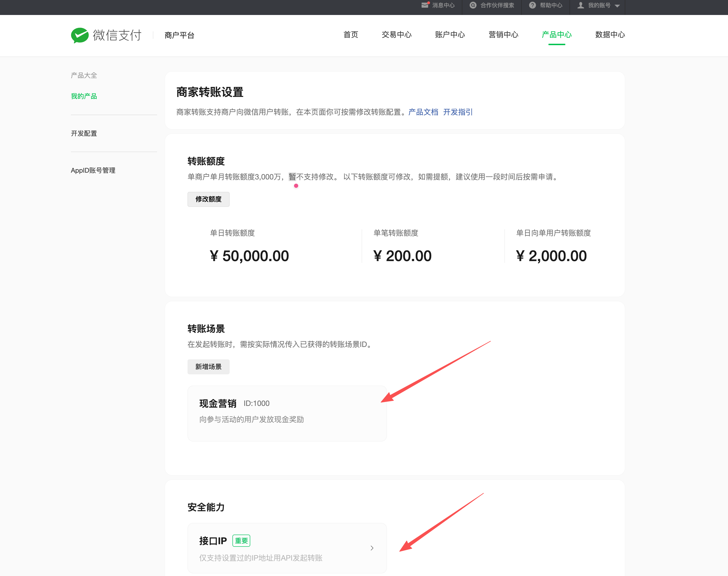Click the 修改额度 button
728x576 pixels.
[209, 199]
